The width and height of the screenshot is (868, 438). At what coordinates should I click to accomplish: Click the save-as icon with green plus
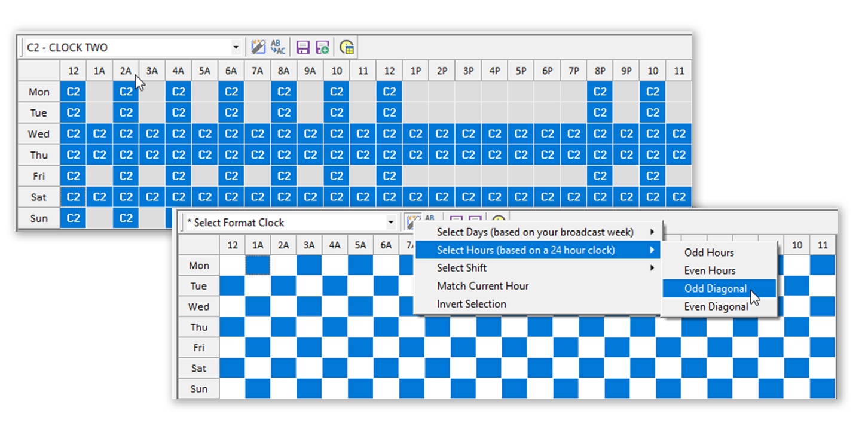tap(322, 47)
